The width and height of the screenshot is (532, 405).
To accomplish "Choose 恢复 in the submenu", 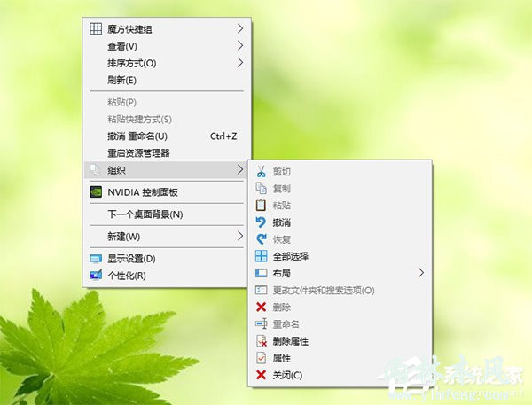I will 340,239.
